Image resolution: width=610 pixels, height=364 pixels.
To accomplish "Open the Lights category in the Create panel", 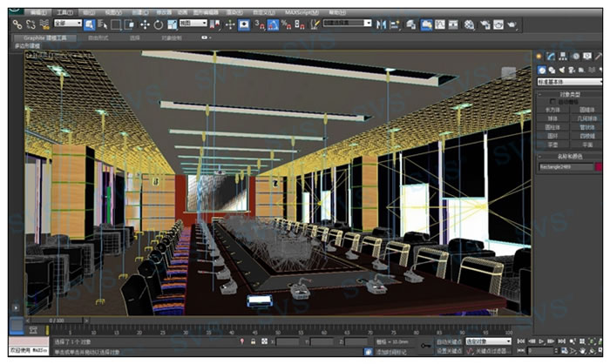I will (x=560, y=70).
